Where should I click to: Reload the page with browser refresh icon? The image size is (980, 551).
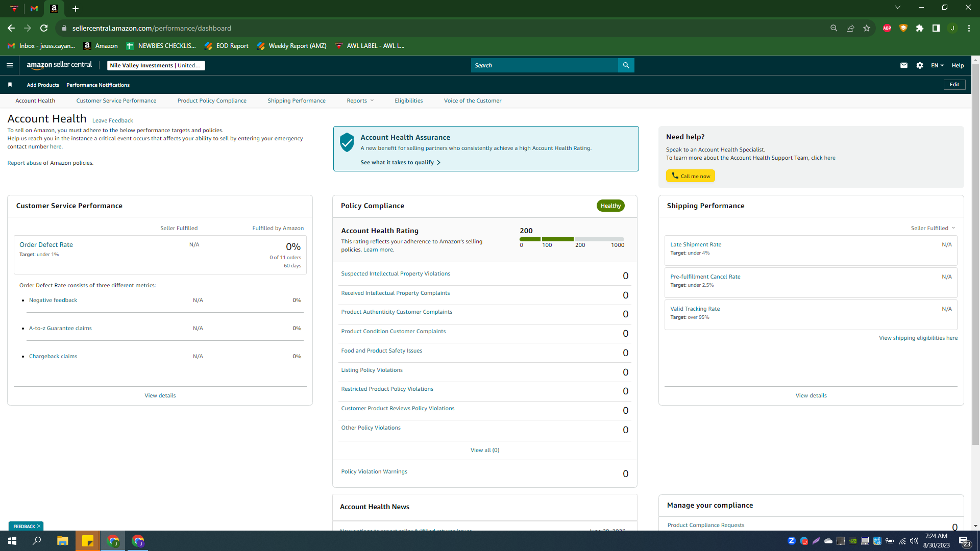click(x=44, y=28)
